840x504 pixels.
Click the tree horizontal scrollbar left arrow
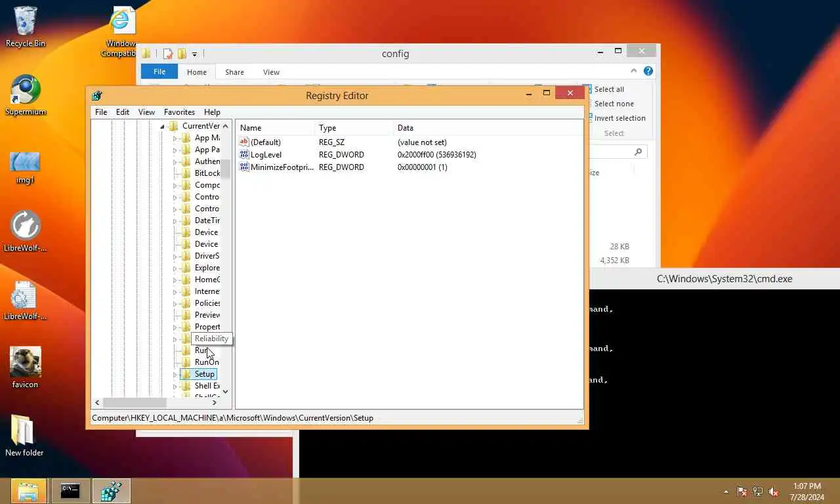pyautogui.click(x=97, y=402)
